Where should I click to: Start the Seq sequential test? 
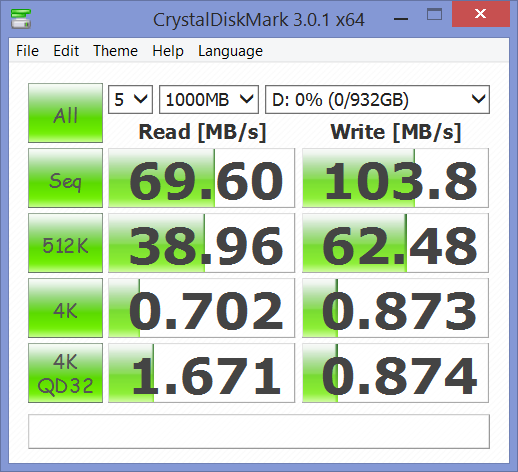click(x=65, y=178)
